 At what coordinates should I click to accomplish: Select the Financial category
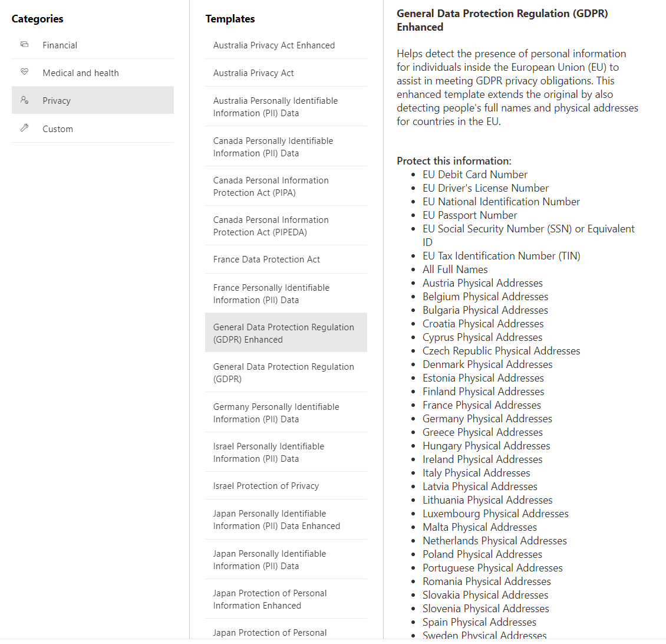pyautogui.click(x=60, y=45)
